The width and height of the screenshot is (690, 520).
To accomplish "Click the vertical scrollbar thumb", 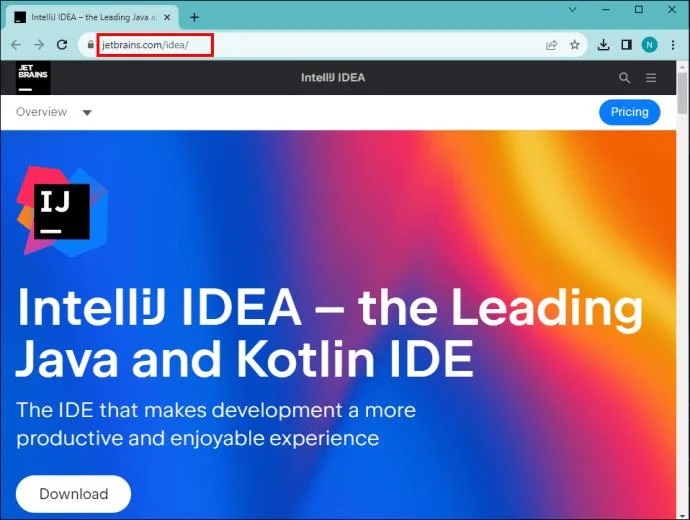I will pyautogui.click(x=683, y=92).
